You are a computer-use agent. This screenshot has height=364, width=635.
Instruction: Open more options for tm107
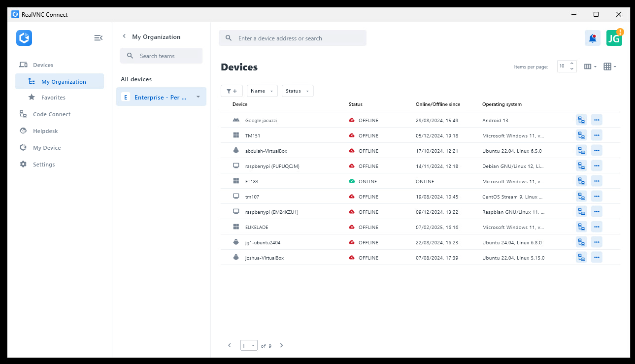[x=597, y=197]
